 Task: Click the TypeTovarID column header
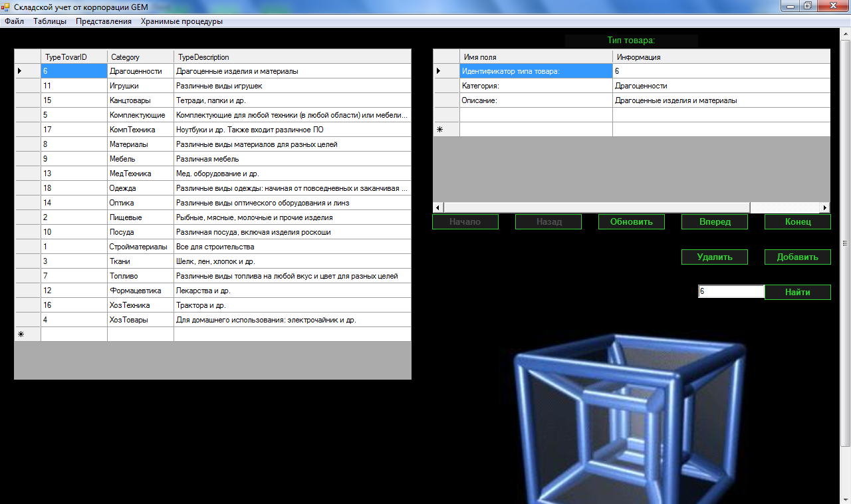pos(74,57)
